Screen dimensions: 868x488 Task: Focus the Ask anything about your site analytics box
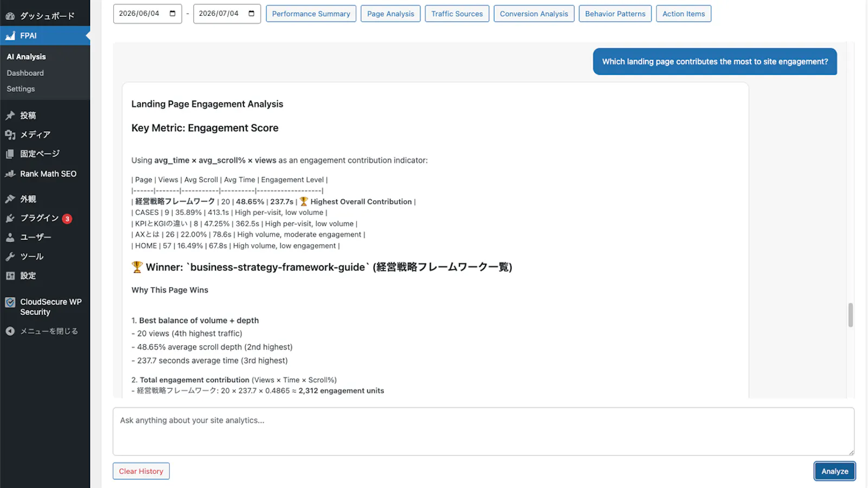pyautogui.click(x=483, y=432)
